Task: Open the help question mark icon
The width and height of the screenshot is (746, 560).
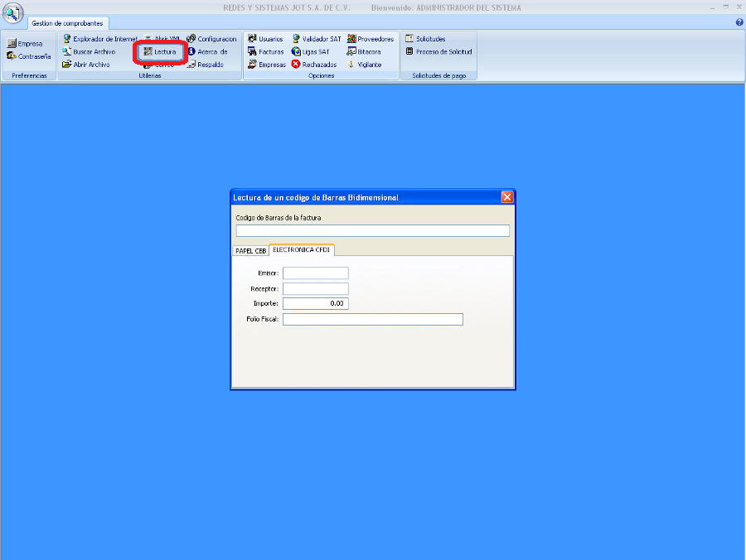Action: point(739,22)
